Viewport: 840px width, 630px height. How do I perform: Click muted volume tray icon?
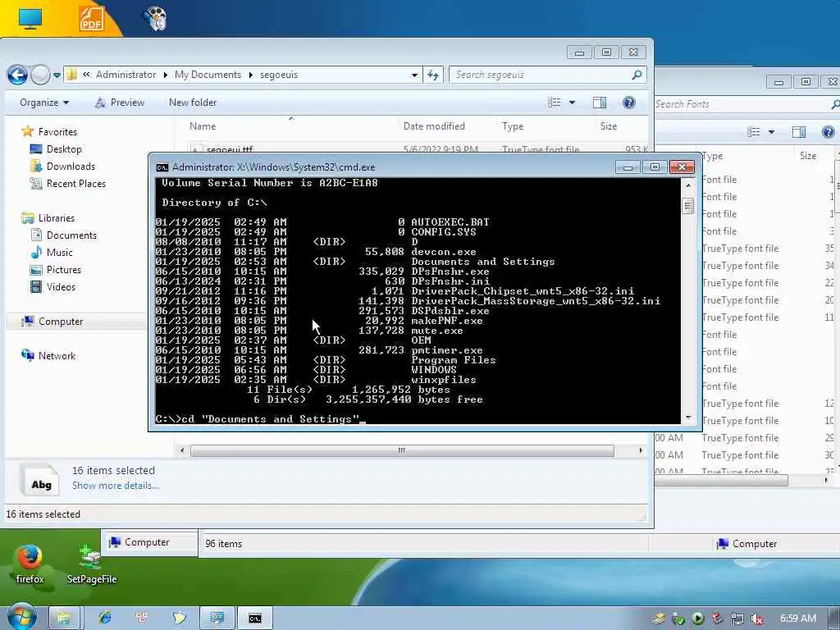pyautogui.click(x=757, y=619)
